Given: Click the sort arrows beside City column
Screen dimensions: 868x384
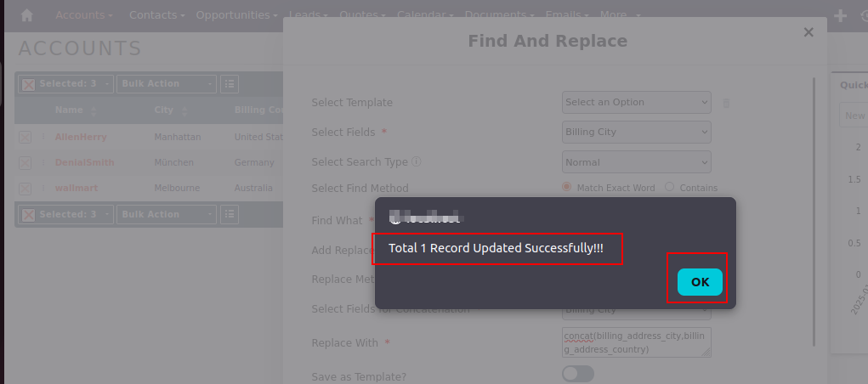Looking at the screenshot, I should click(x=184, y=111).
